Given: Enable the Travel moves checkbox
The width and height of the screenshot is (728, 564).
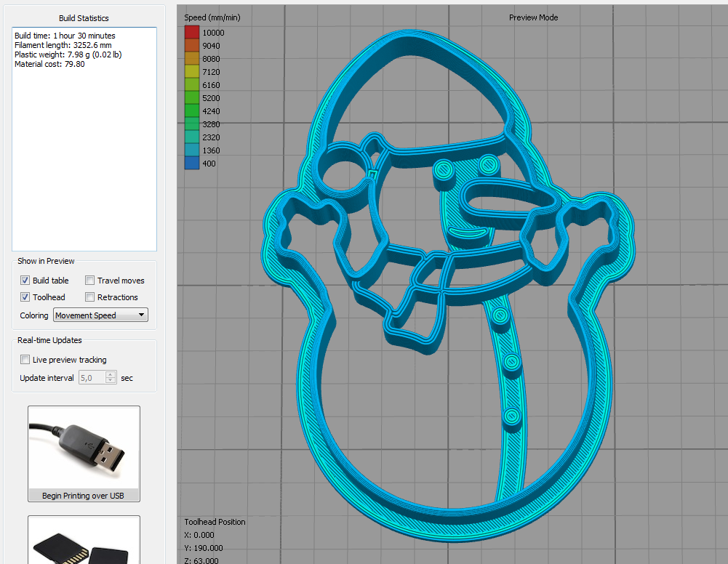Looking at the screenshot, I should 90,280.
